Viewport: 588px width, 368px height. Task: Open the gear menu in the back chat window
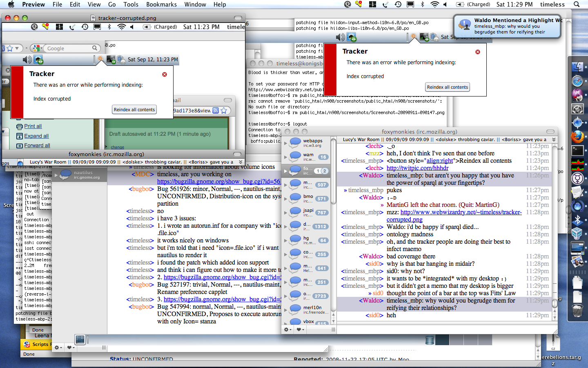click(58, 348)
